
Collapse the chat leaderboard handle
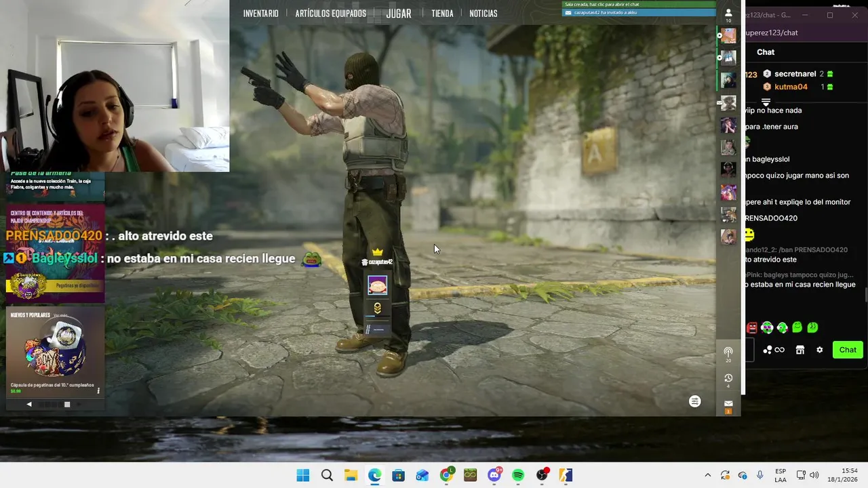click(x=766, y=102)
